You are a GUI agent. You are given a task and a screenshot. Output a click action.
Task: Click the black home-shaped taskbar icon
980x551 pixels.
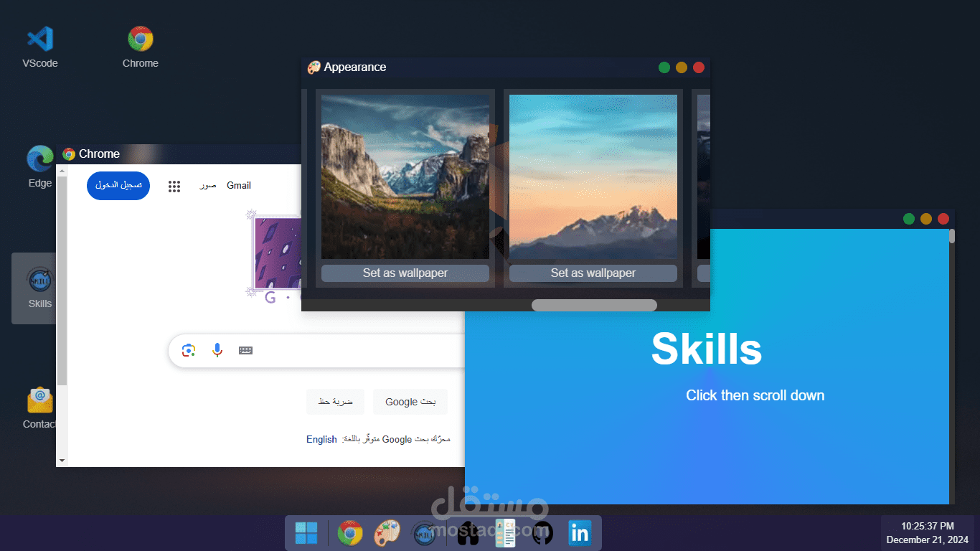(468, 532)
